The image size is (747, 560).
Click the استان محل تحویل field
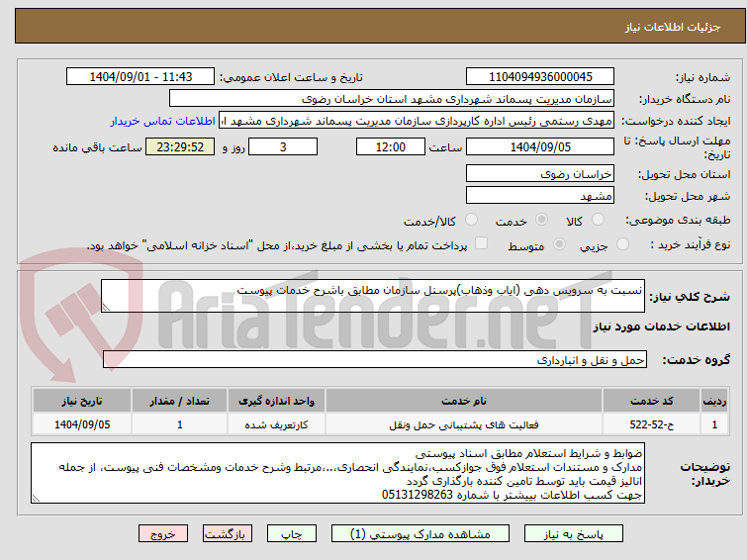[540, 173]
